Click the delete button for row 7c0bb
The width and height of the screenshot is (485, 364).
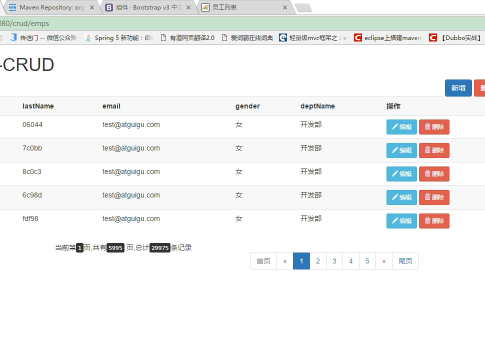[x=434, y=150]
